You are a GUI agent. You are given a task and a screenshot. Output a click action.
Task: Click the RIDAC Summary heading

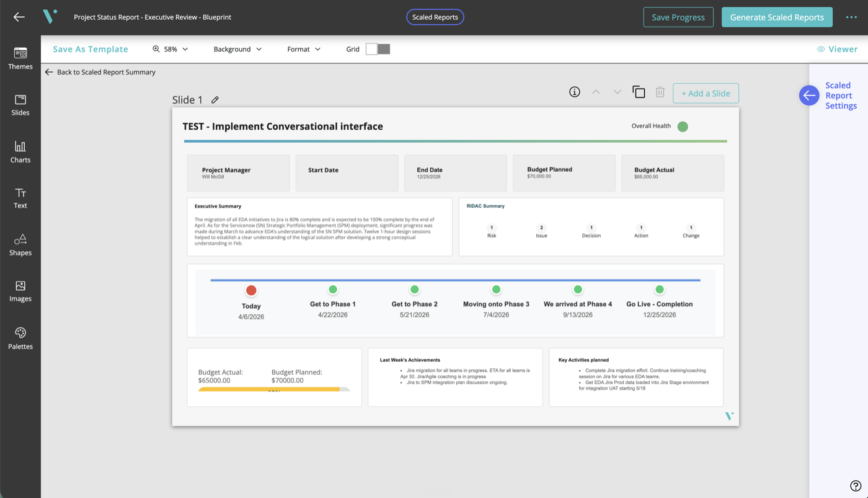pyautogui.click(x=485, y=206)
